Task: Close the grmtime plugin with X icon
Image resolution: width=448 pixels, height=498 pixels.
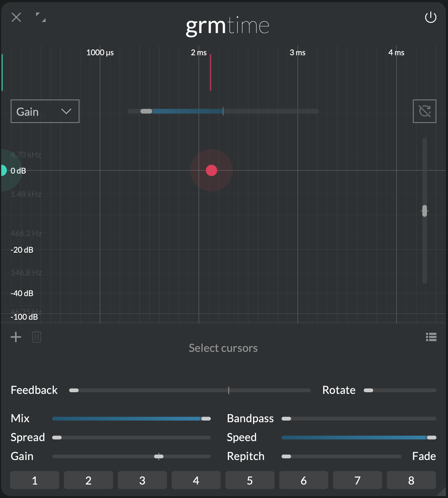Action: pyautogui.click(x=16, y=17)
